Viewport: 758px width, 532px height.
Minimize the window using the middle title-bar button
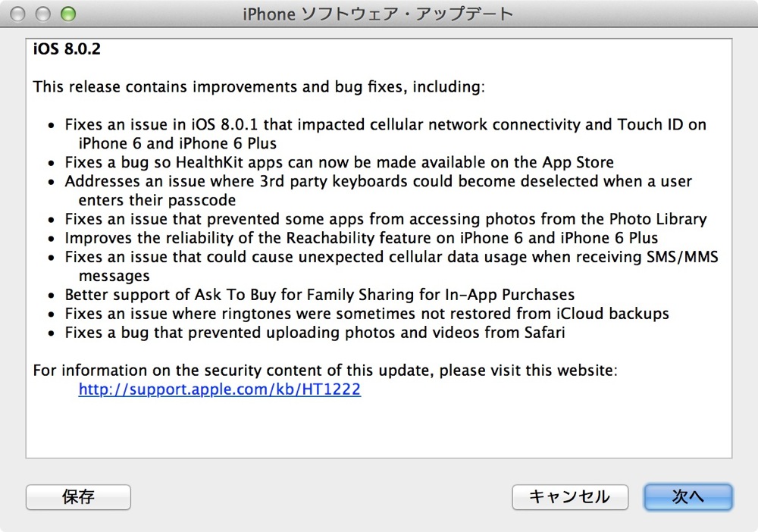point(43,14)
